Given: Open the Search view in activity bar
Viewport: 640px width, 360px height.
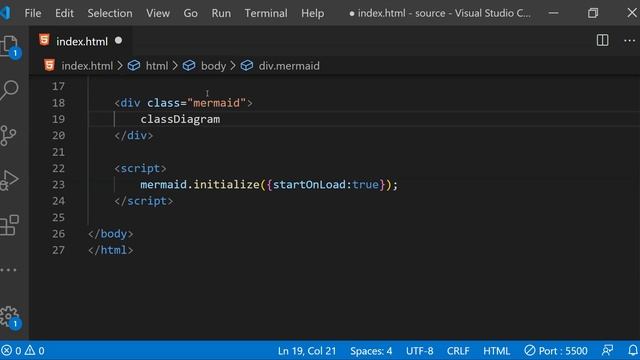Looking at the screenshot, I should click(9, 90).
